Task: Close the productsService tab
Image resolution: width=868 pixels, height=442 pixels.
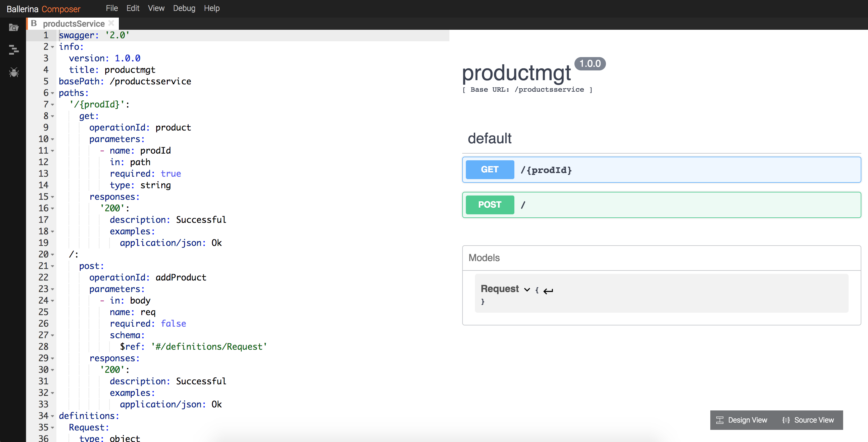Action: [111, 23]
